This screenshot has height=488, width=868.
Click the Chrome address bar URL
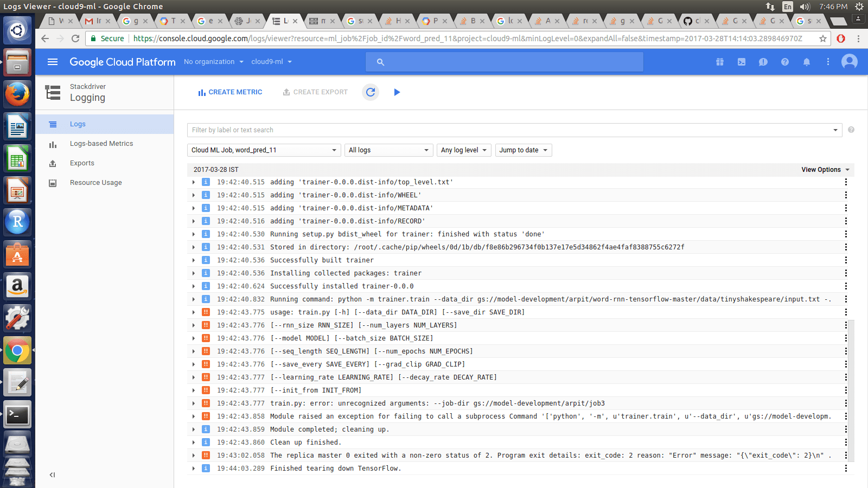click(x=468, y=38)
